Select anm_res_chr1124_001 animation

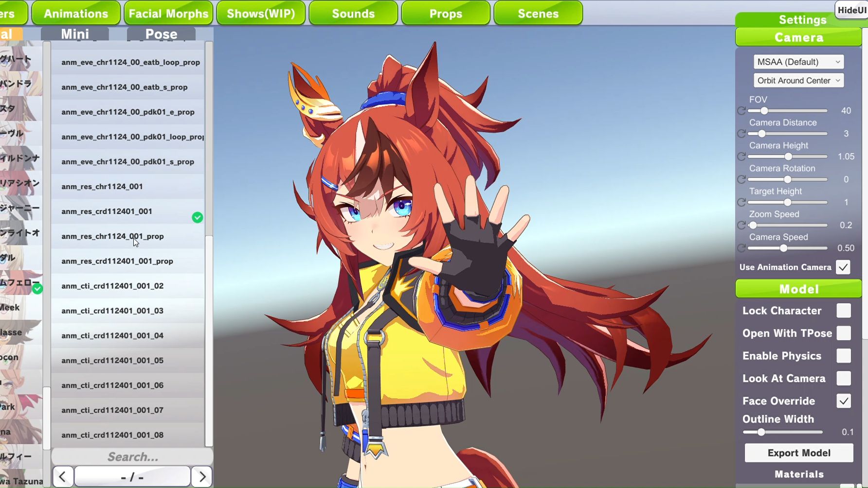(128, 186)
